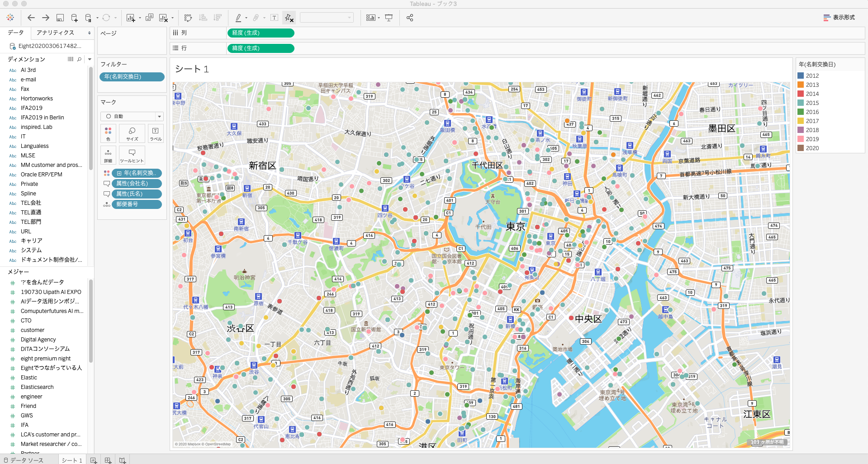Select the 2015 color swatch in legend
This screenshot has height=464, width=868.
tap(800, 103)
